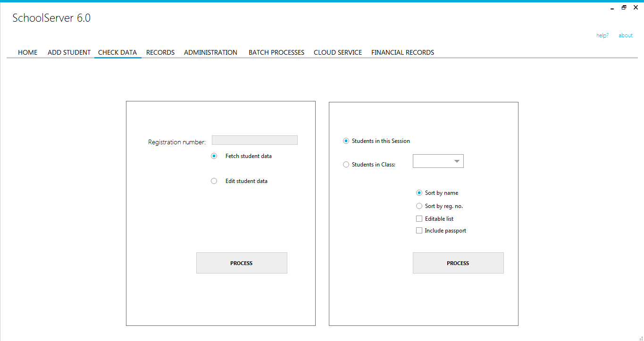The width and height of the screenshot is (644, 341).
Task: Select Students in this Session
Action: tap(346, 141)
